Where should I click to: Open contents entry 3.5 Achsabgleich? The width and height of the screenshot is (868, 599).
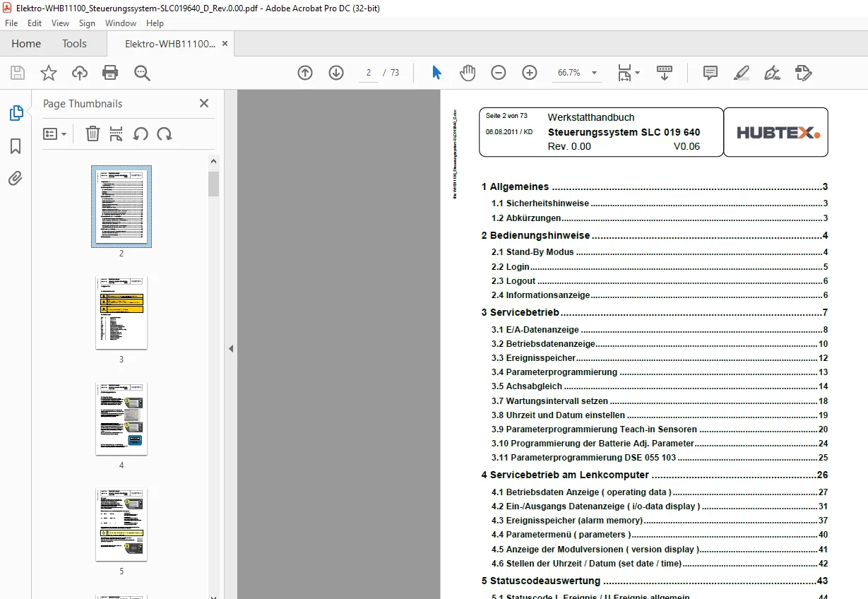tap(659, 386)
